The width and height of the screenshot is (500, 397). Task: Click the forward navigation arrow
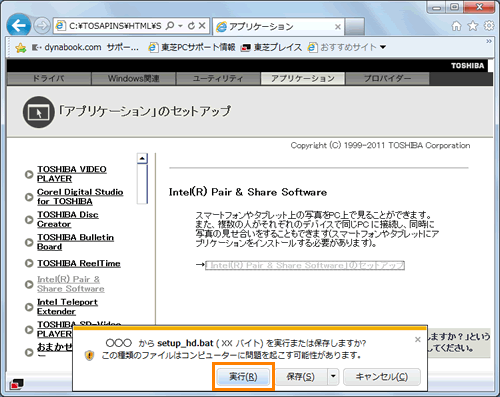click(x=42, y=26)
